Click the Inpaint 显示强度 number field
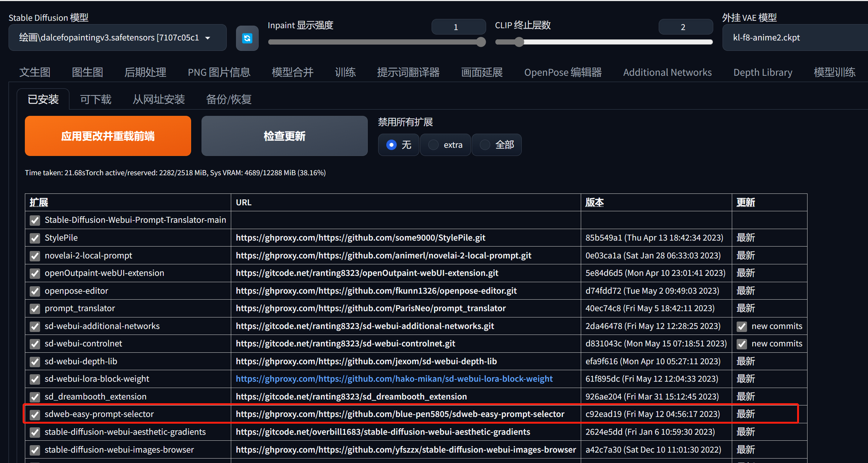868x463 pixels. tap(458, 27)
